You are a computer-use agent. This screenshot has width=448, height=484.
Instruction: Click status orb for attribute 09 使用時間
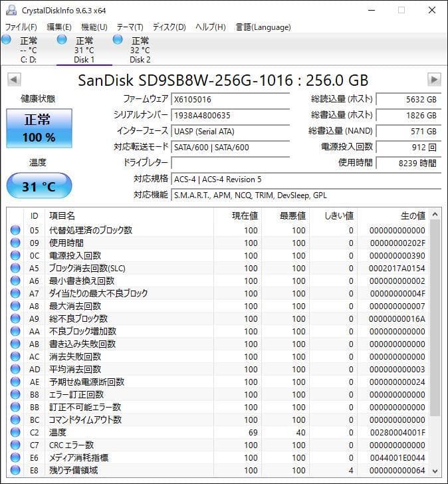[15, 243]
